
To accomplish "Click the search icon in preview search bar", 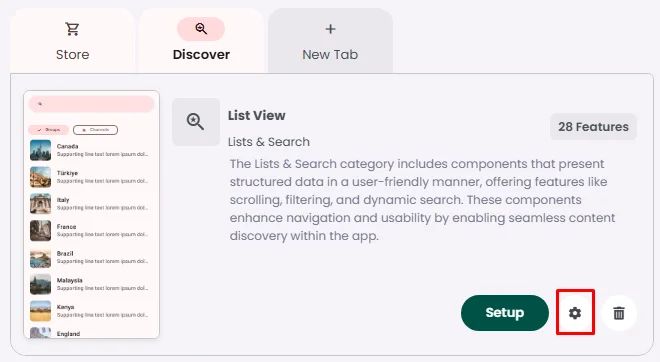I will 40,104.
